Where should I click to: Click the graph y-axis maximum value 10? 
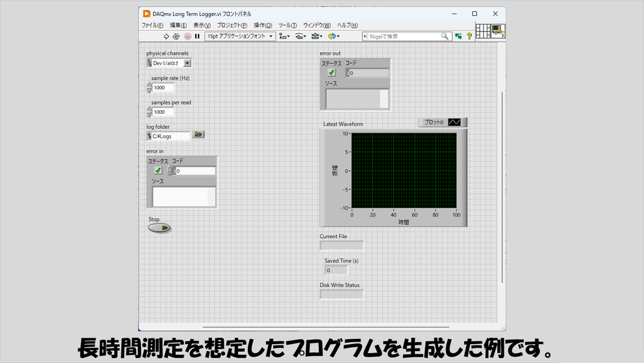pos(345,133)
